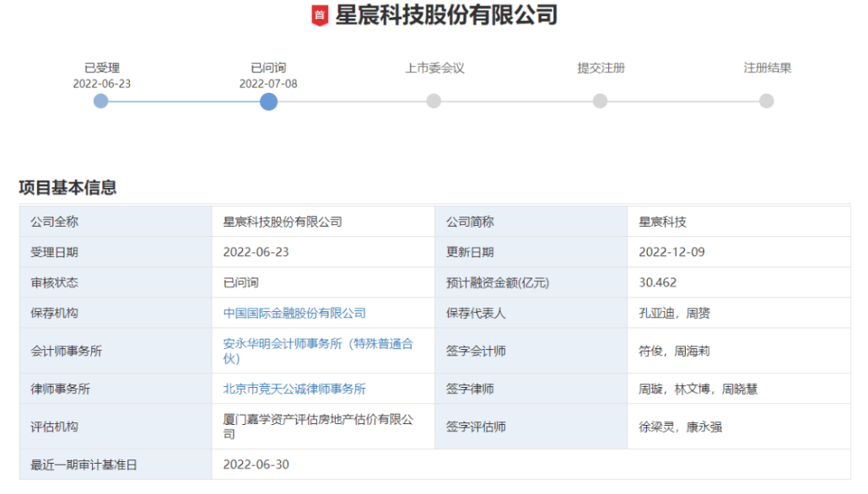Click the 公司全称 row label
The image size is (868, 494).
coord(54,222)
